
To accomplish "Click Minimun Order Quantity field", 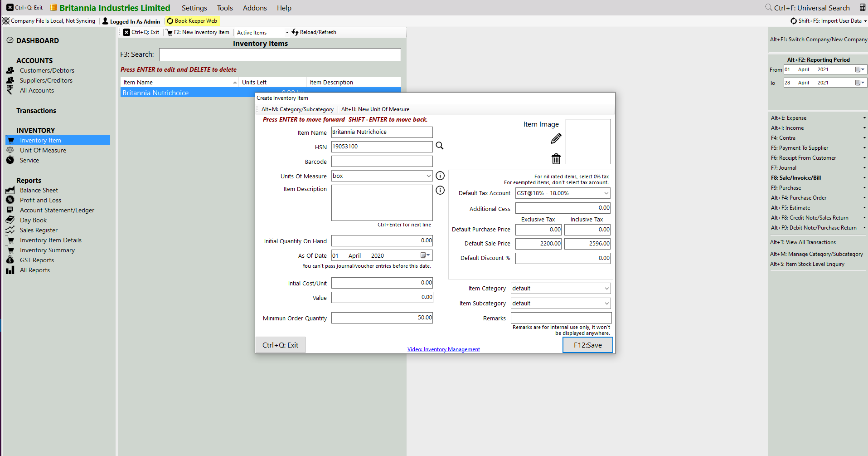I will 382,318.
